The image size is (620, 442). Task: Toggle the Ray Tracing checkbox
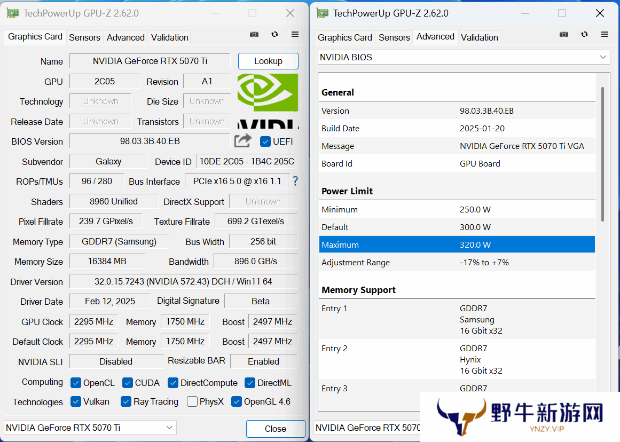pos(126,402)
